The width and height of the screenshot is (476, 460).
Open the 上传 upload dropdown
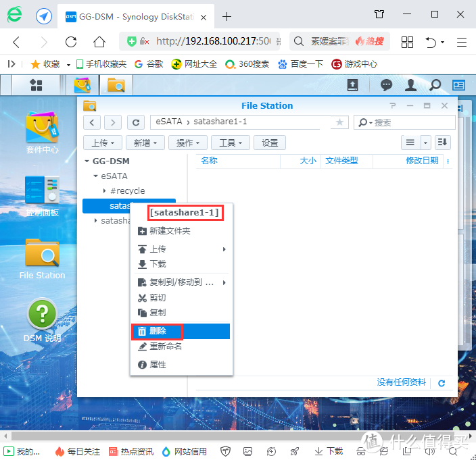[103, 143]
